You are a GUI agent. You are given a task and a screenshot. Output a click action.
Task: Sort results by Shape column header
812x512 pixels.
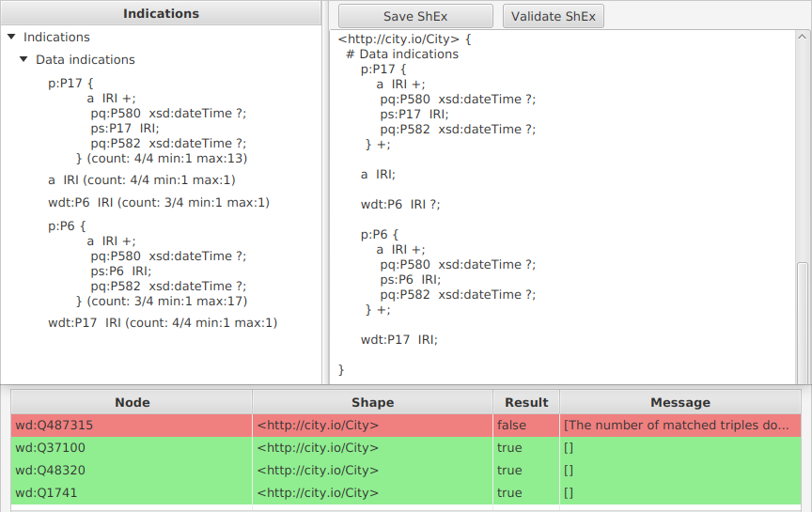[x=372, y=402]
